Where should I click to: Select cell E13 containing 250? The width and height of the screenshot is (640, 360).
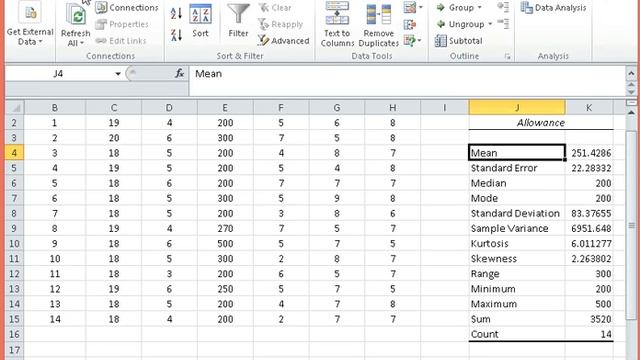coord(225,289)
